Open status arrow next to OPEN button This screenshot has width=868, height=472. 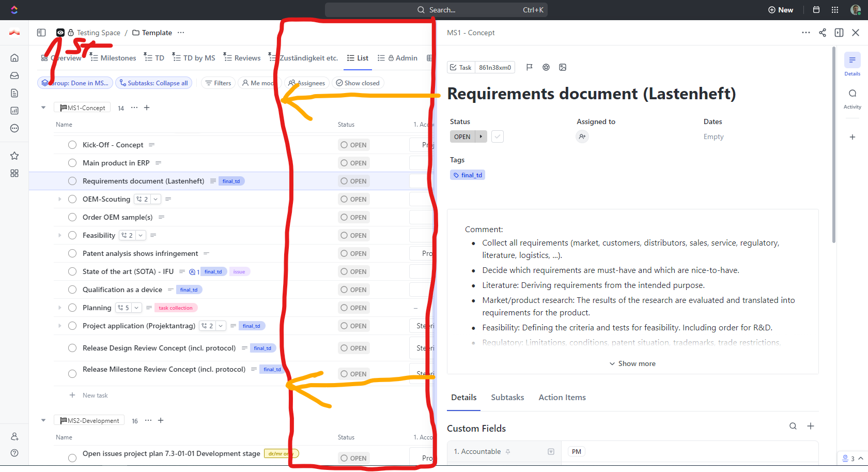tap(481, 136)
